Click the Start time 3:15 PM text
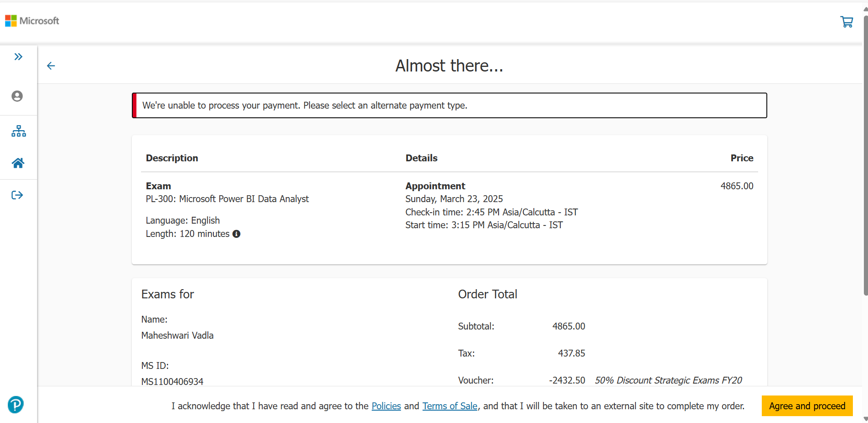The height and width of the screenshot is (423, 868). (x=484, y=225)
